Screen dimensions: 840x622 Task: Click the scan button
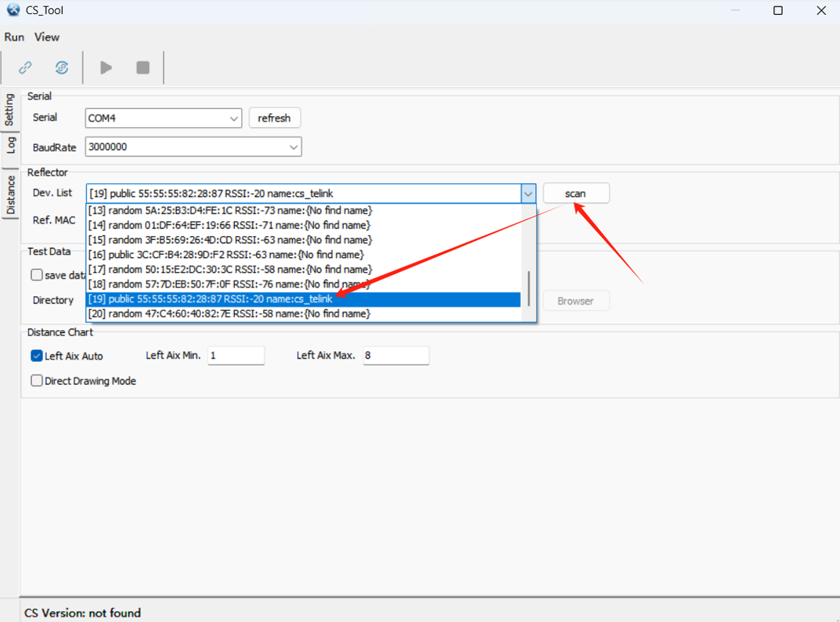click(576, 194)
